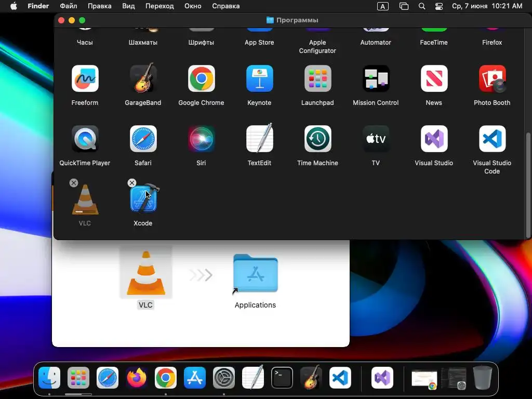Click the Apple Configurator app label

click(317, 46)
